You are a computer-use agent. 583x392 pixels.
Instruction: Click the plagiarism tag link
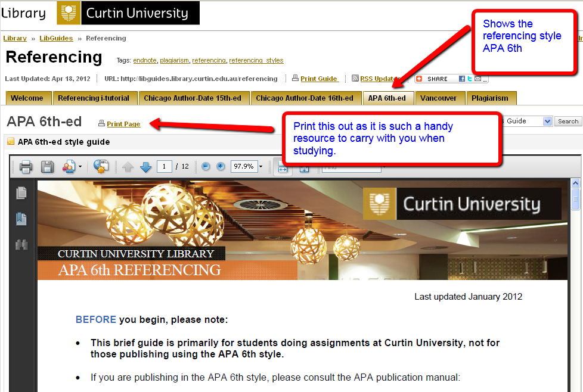coord(175,60)
